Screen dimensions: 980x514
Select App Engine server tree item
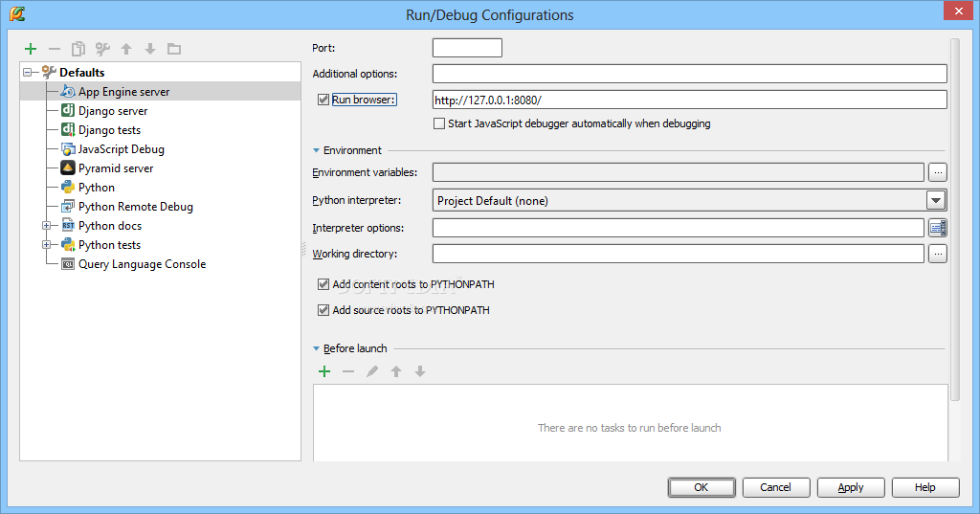(123, 92)
